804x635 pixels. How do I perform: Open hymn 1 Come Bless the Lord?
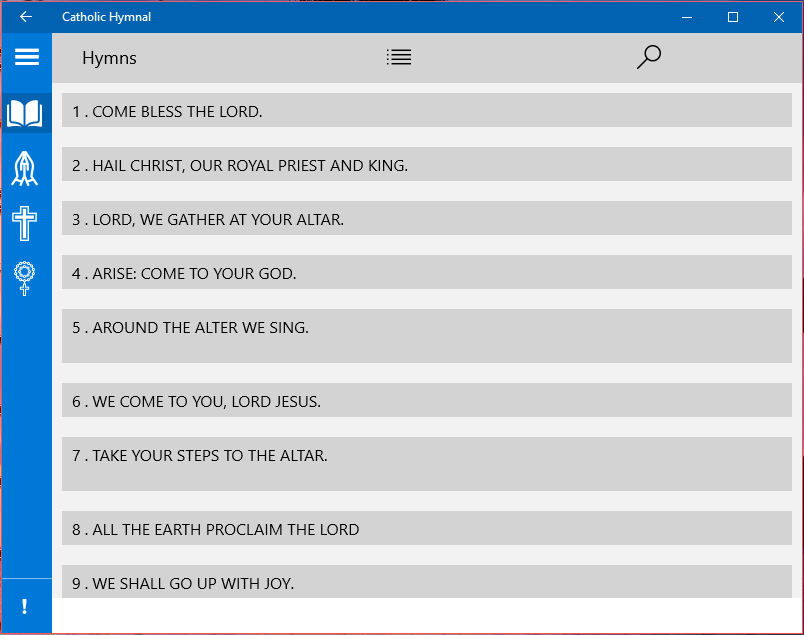(x=427, y=111)
